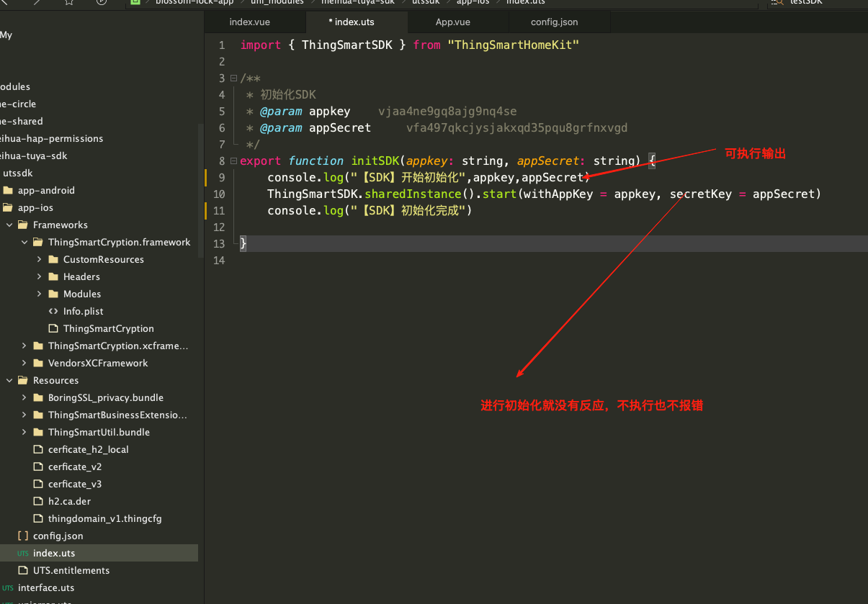Fold the initSDK function at line 8

coord(233,161)
